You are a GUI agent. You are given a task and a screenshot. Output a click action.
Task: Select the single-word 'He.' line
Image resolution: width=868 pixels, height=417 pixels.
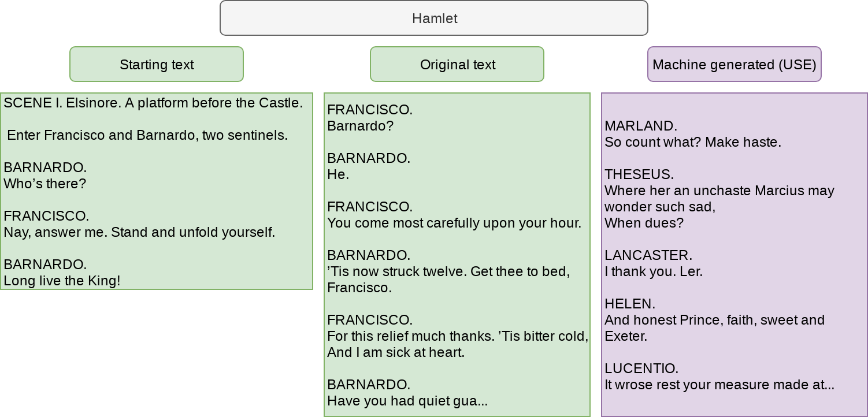pos(338,175)
